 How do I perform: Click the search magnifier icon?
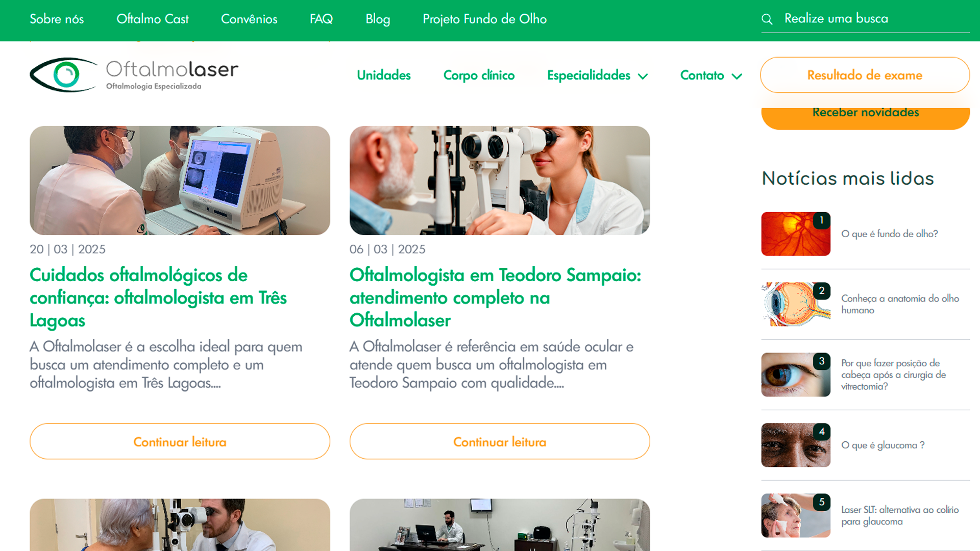(x=767, y=19)
